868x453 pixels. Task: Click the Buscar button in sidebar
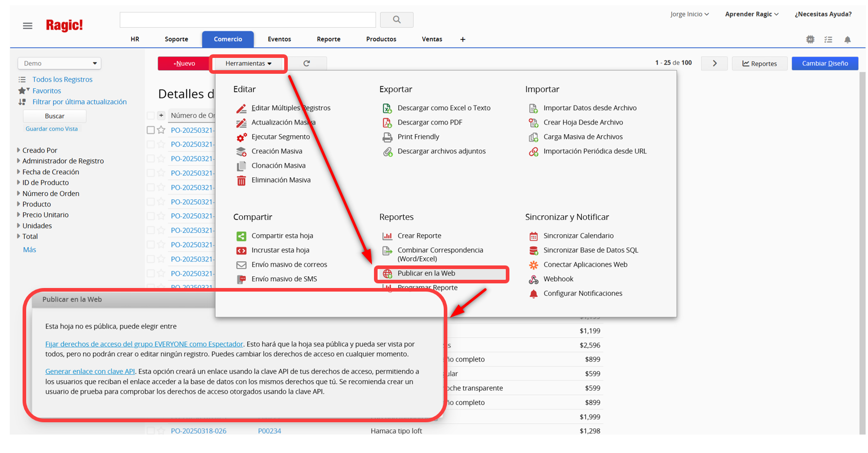54,116
